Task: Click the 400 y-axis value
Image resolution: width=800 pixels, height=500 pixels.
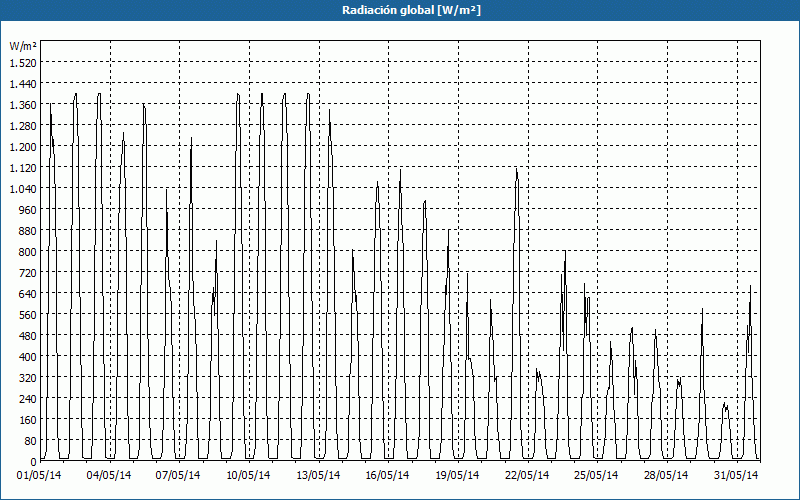Action: click(x=28, y=357)
